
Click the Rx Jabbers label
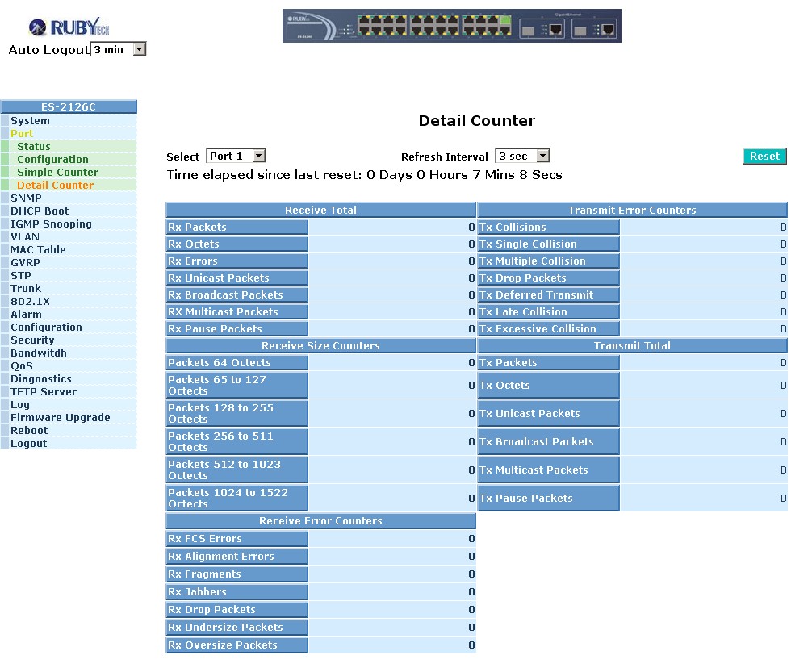(x=236, y=592)
